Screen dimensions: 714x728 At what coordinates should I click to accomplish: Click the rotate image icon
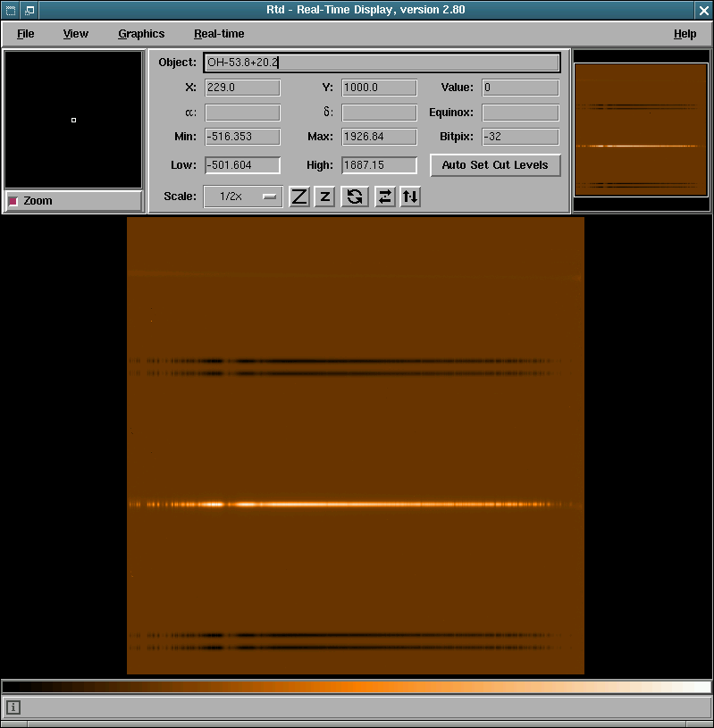pyautogui.click(x=355, y=197)
